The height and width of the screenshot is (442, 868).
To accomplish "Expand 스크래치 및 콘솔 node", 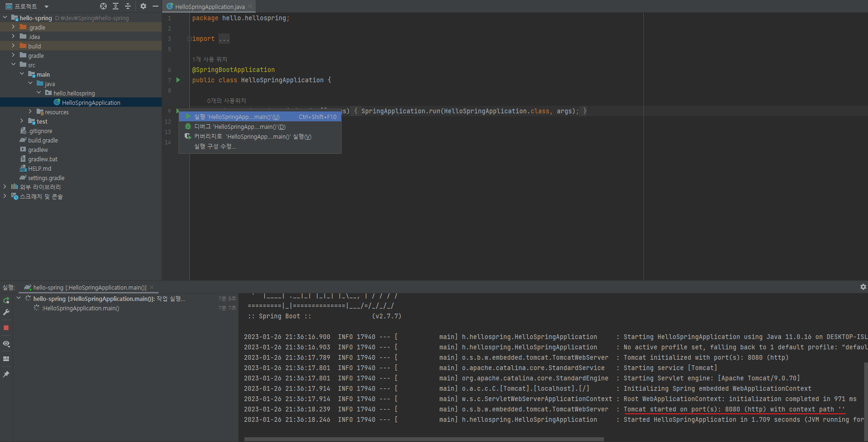I will pyautogui.click(x=5, y=196).
